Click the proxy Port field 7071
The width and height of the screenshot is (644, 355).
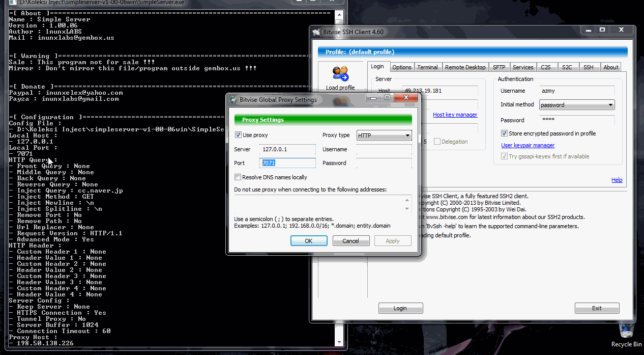pyautogui.click(x=288, y=163)
